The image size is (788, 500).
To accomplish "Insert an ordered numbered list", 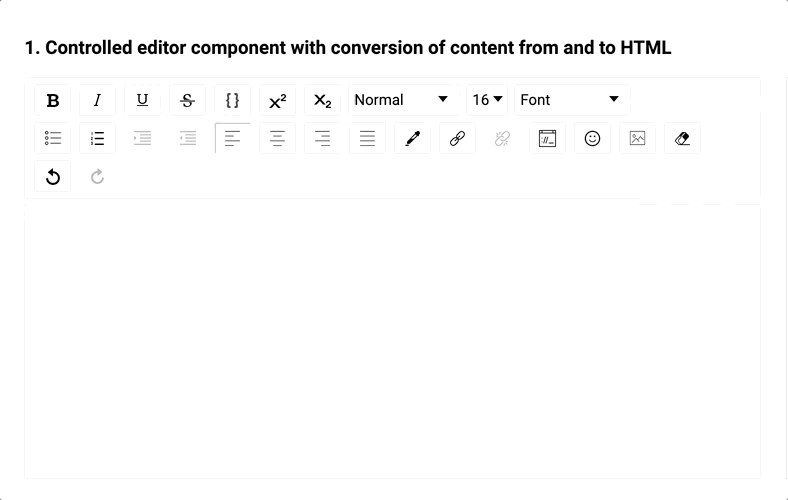I will point(97,138).
